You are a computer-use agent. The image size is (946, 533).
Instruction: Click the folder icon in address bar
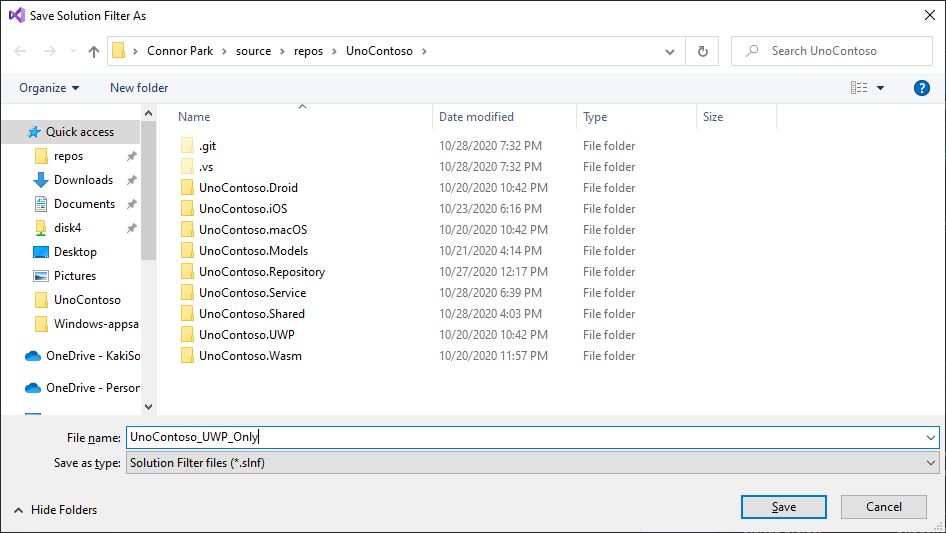(119, 51)
